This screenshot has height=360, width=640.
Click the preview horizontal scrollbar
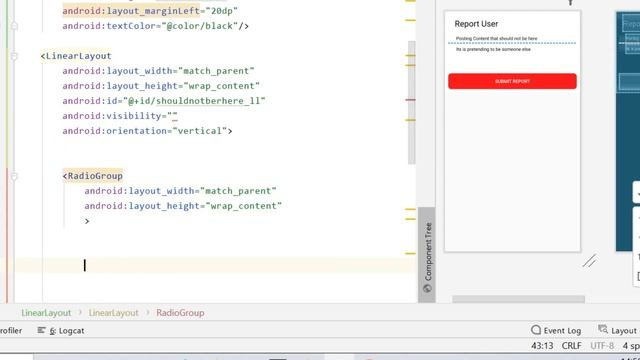click(x=518, y=300)
